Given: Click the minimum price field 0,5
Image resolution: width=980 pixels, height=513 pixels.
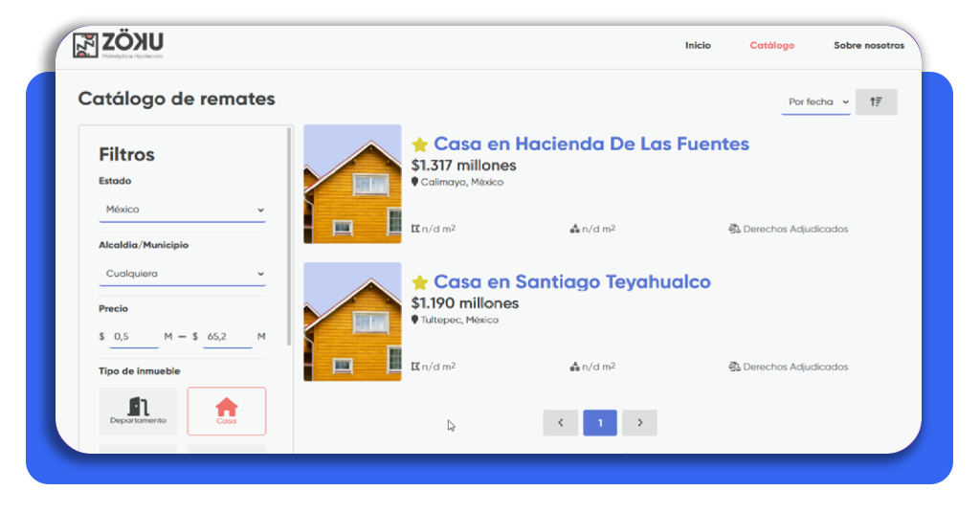Looking at the screenshot, I should click(x=134, y=337).
